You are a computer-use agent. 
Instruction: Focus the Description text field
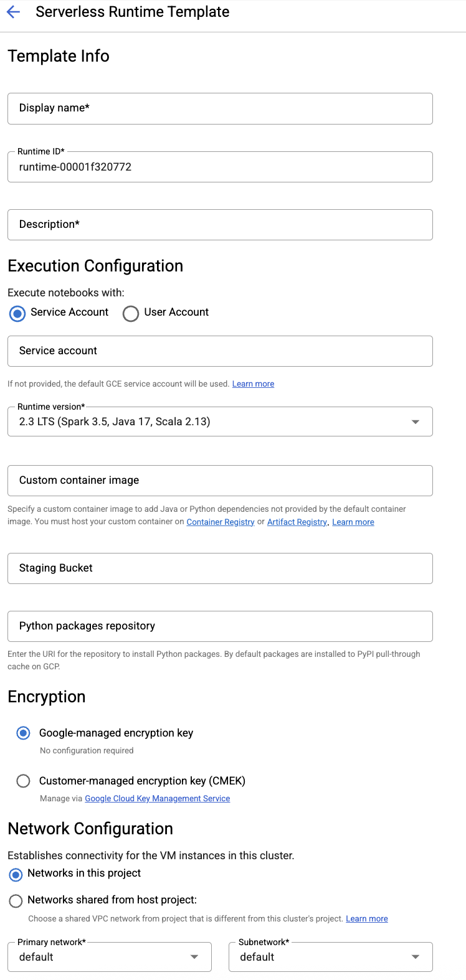[220, 225]
